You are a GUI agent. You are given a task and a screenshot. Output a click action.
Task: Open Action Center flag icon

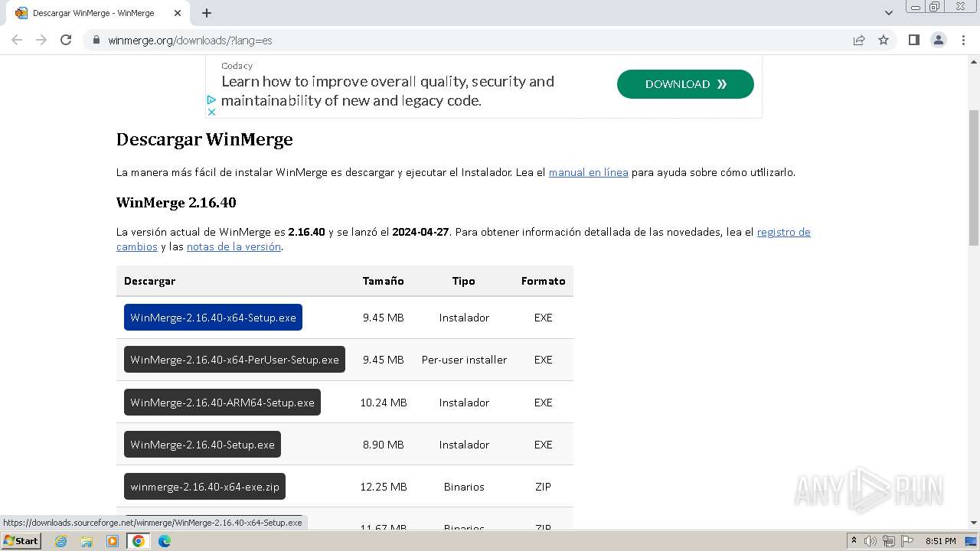pyautogui.click(x=906, y=541)
